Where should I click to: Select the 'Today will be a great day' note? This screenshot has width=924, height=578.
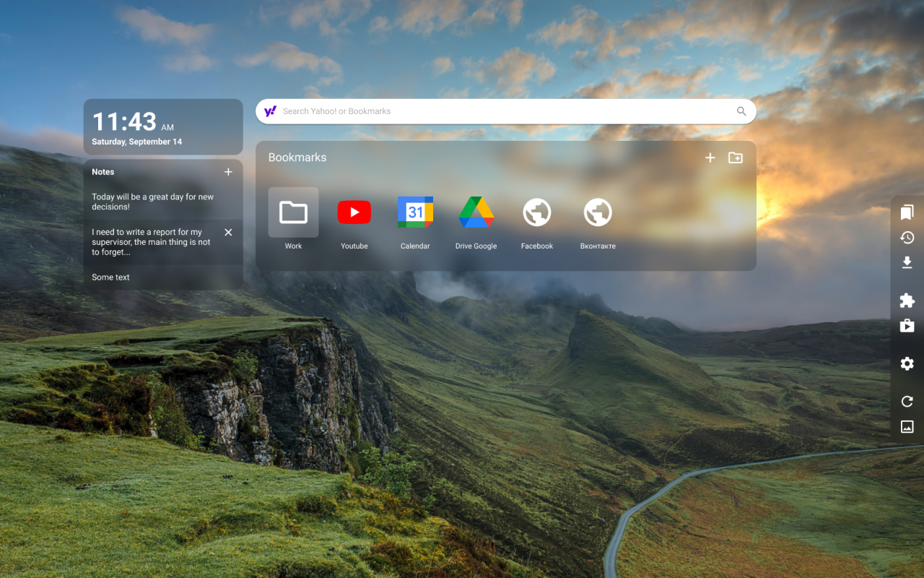pyautogui.click(x=163, y=202)
